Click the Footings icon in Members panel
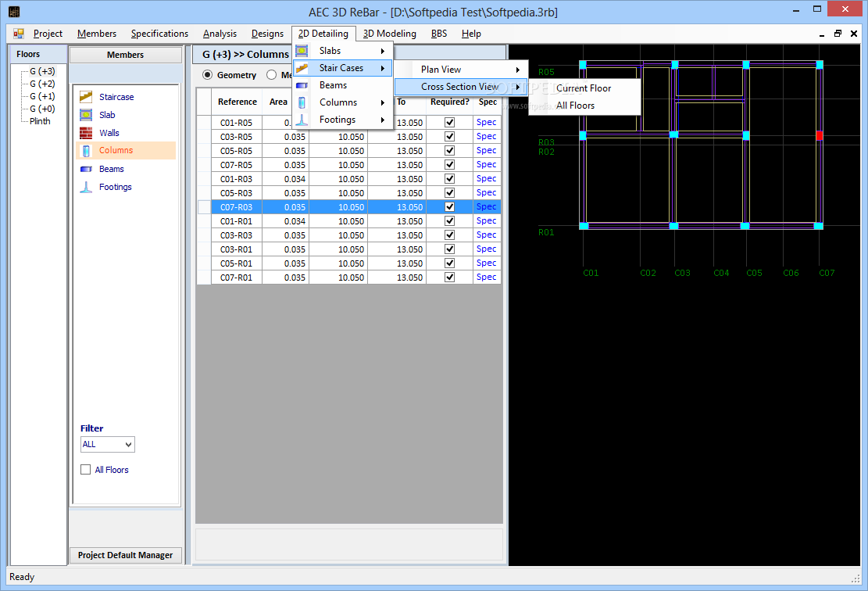 click(86, 187)
